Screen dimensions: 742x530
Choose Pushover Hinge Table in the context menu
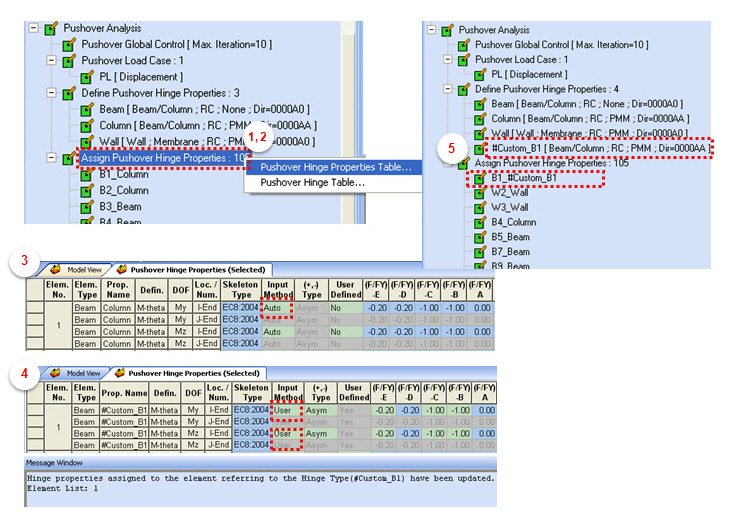pyautogui.click(x=312, y=183)
